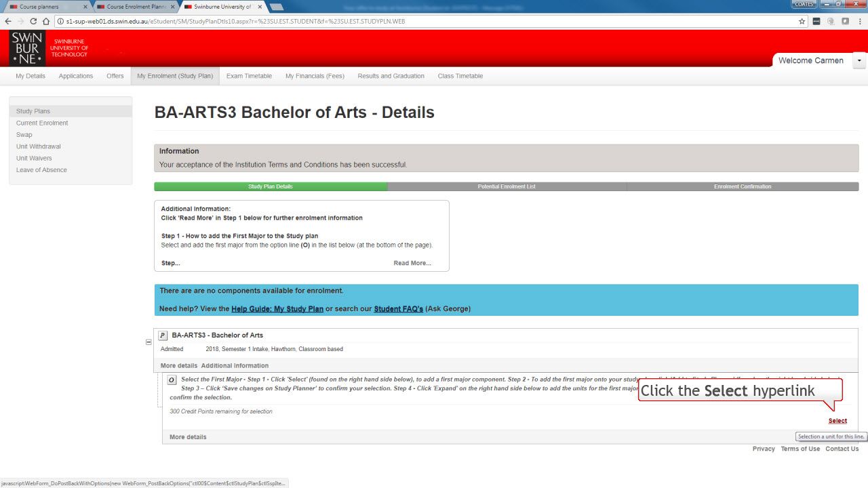The height and width of the screenshot is (488, 868).
Task: Bookmark this page with the star icon
Action: [x=802, y=21]
